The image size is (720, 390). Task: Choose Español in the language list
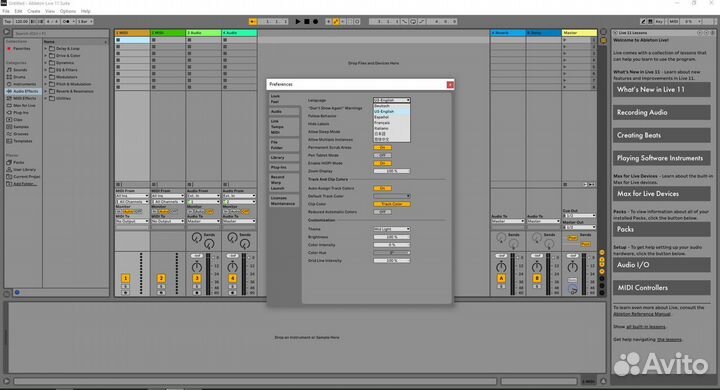tap(391, 117)
